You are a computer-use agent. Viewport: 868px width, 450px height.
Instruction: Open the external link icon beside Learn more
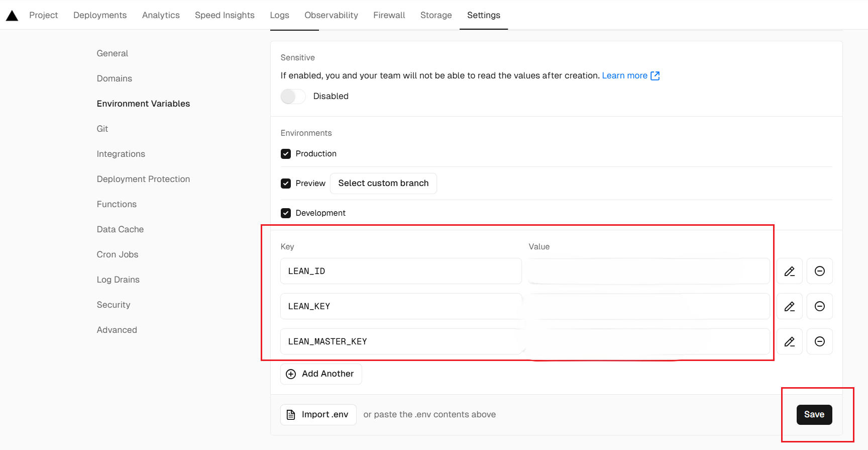tap(655, 76)
